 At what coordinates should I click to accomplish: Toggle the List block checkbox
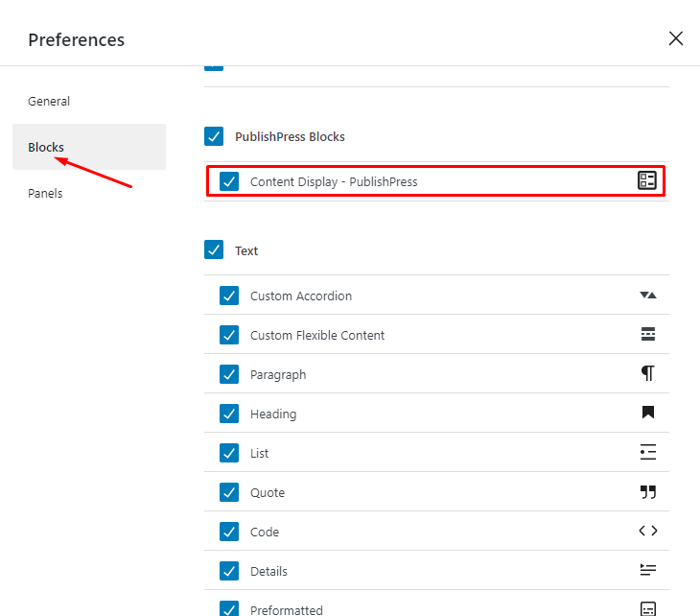pyautogui.click(x=229, y=453)
